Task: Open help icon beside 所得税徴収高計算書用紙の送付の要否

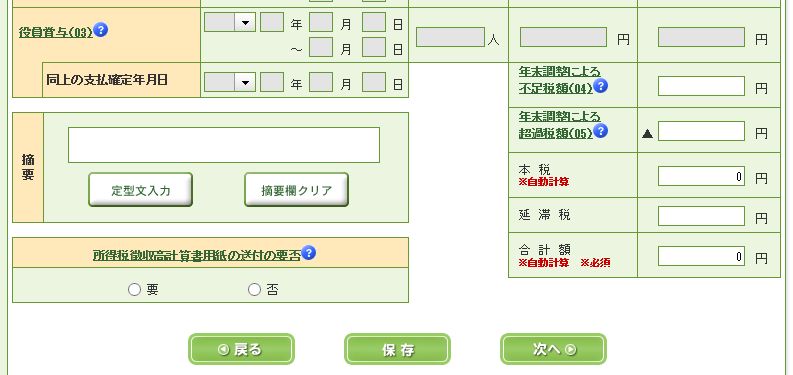Action: pos(309,253)
